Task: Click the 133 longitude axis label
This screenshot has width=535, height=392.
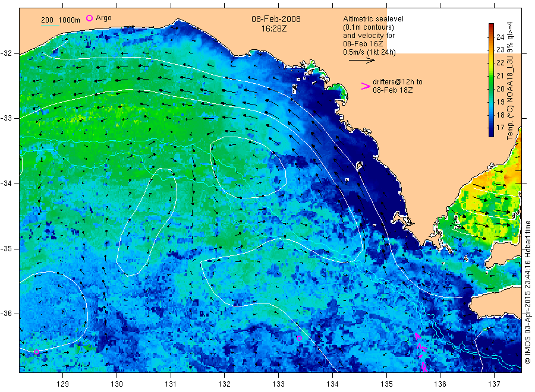Action: tap(278, 384)
